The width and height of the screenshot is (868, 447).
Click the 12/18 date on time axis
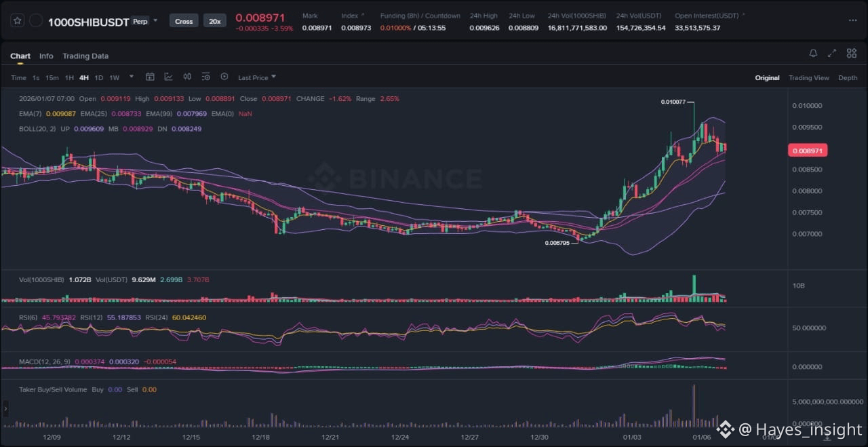[x=260, y=438]
